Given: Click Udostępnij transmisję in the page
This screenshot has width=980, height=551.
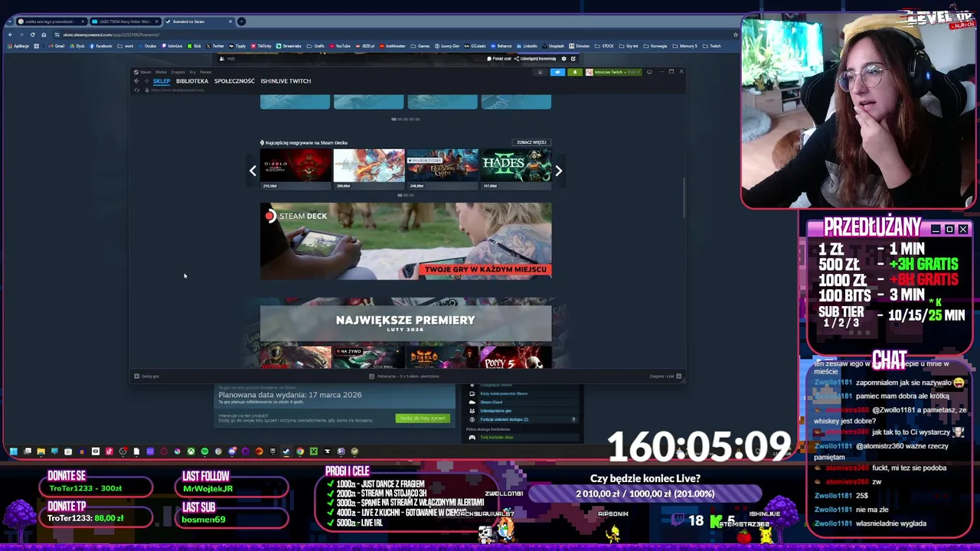Looking at the screenshot, I should (x=535, y=59).
